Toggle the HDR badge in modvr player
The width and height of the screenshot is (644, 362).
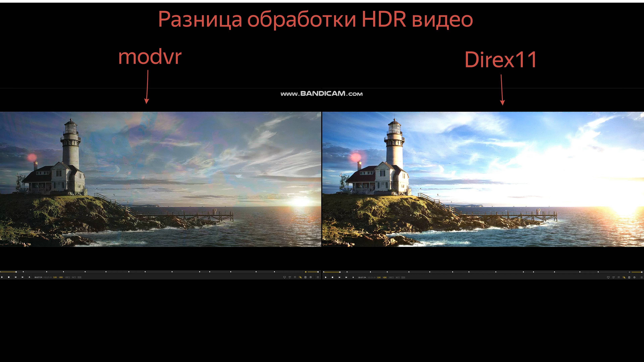point(61,277)
